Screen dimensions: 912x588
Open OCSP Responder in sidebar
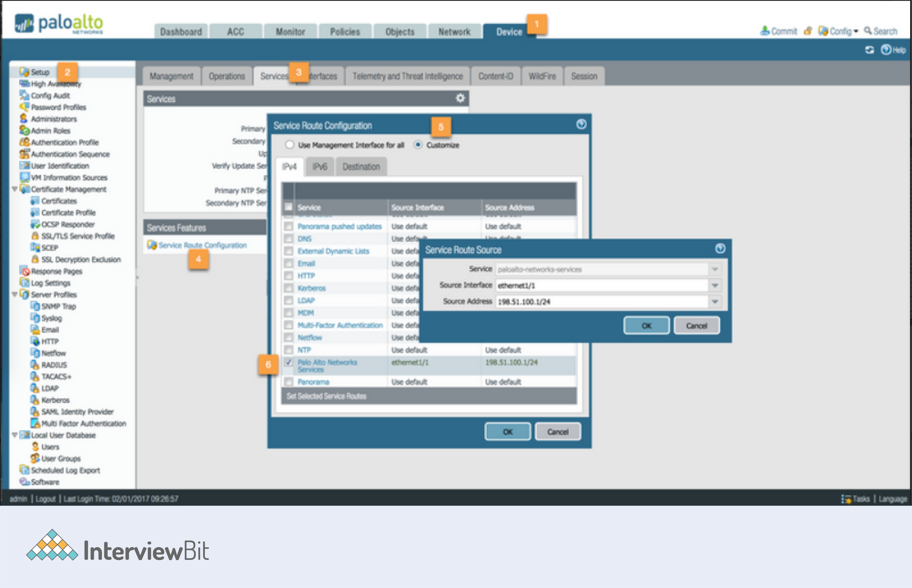click(63, 224)
